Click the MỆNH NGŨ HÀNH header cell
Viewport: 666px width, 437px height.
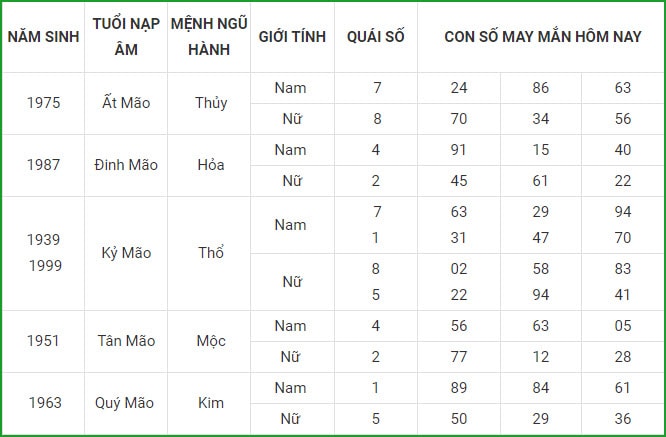point(209,37)
